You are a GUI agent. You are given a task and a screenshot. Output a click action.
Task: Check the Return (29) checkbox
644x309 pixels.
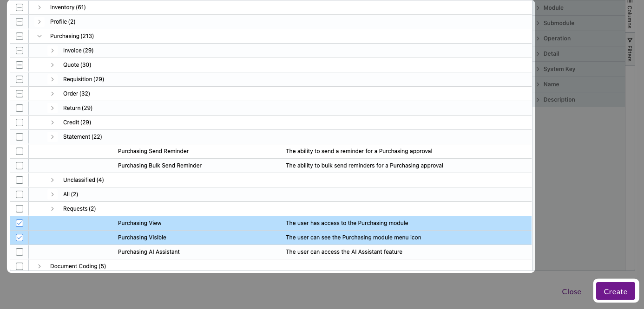tap(20, 108)
